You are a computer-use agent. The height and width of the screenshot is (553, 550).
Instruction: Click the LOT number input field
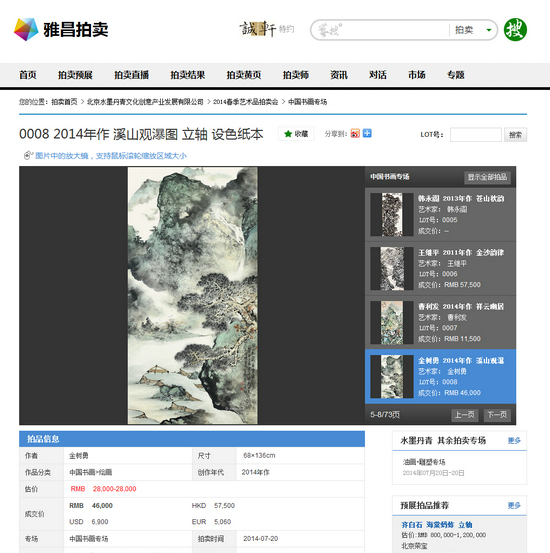(x=476, y=135)
